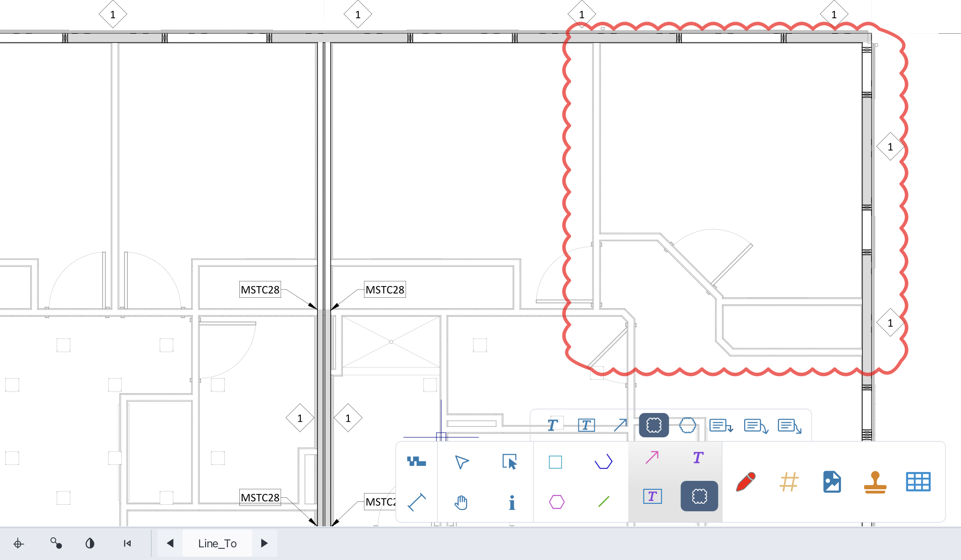The image size is (961, 560).
Task: Select the measurement tool
Action: 416,502
